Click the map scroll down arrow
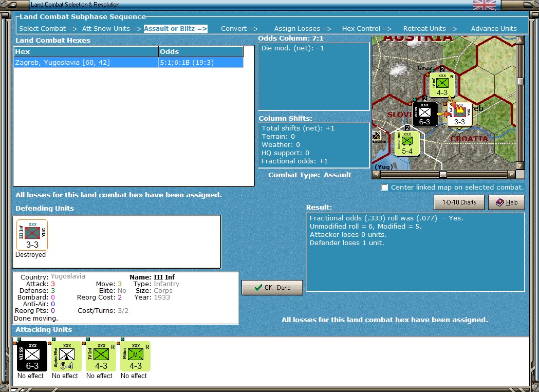This screenshot has height=392, width=539. (520, 166)
